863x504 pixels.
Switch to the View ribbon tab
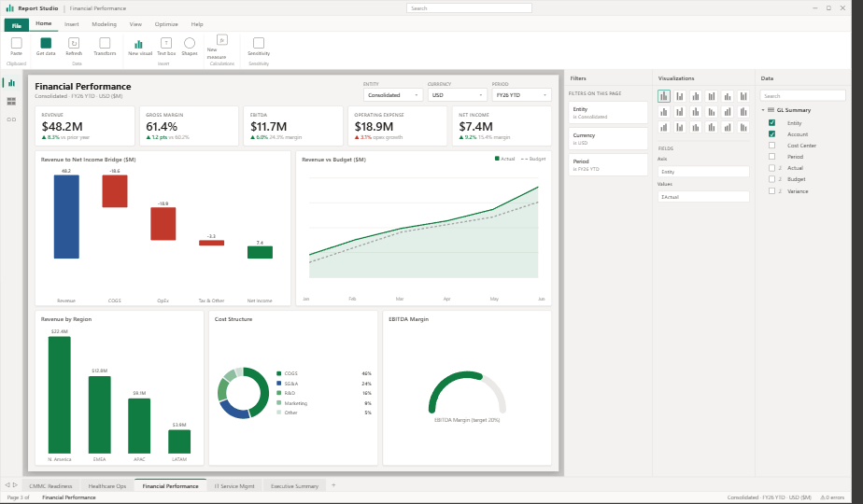tap(135, 24)
